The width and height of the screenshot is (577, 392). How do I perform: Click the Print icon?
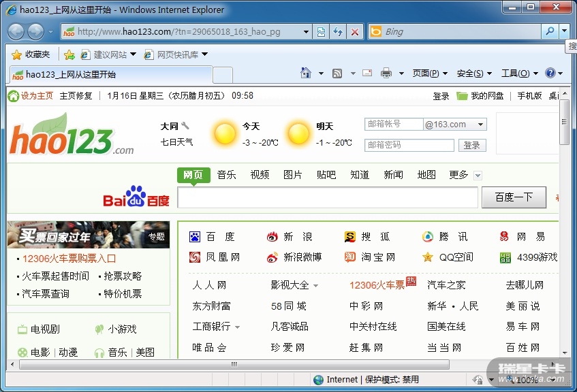[x=386, y=73]
